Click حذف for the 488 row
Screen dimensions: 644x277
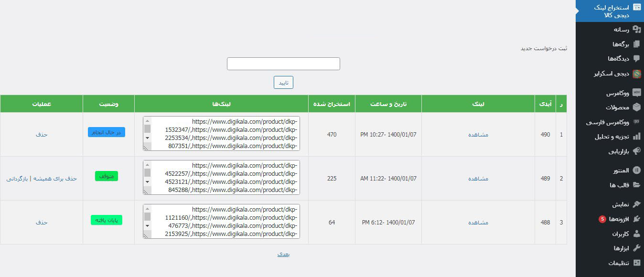42,223
